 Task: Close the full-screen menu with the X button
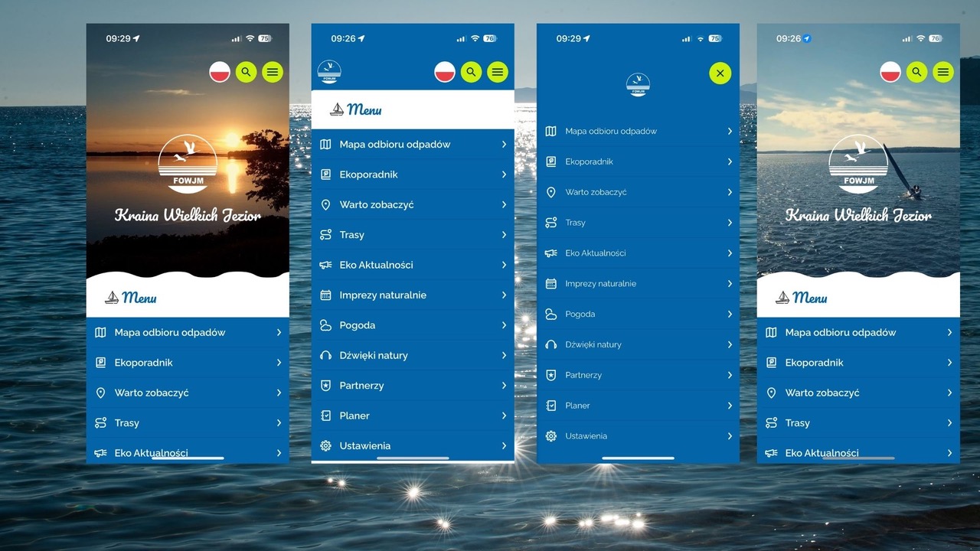pyautogui.click(x=720, y=73)
